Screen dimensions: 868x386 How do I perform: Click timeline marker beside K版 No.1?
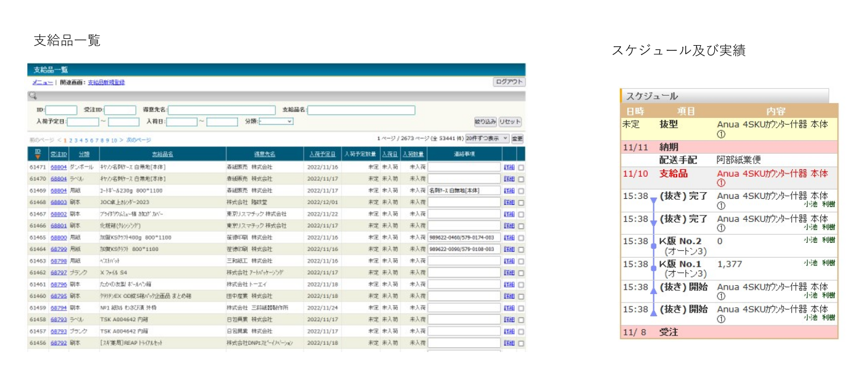click(x=653, y=269)
